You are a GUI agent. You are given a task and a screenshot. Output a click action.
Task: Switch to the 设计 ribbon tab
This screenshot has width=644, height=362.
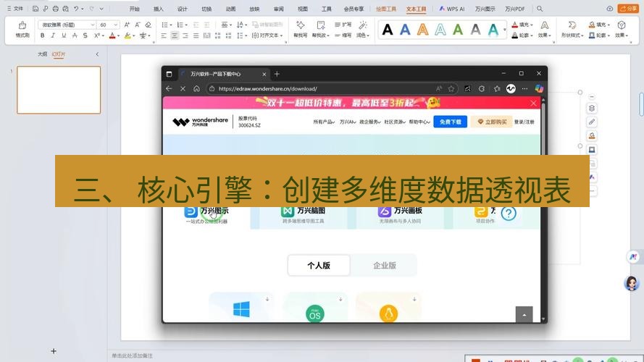point(183,9)
